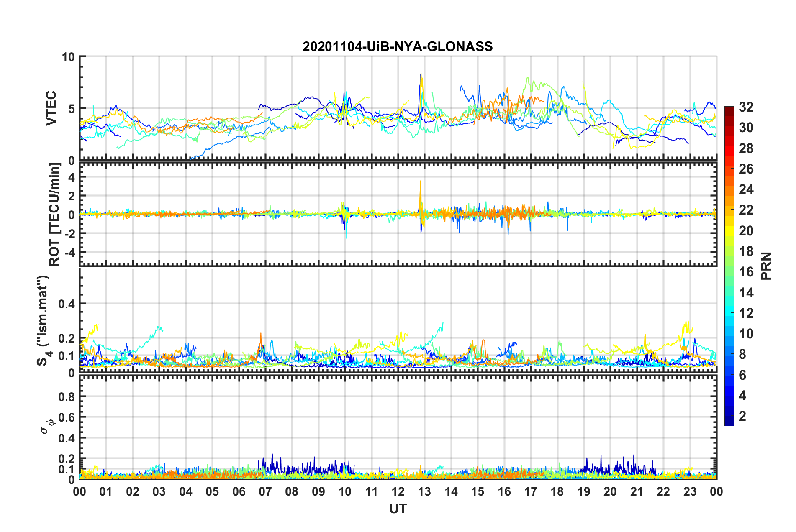The image size is (796, 532).
Task: Click the x-axis tick label 19
Action: pos(584,491)
